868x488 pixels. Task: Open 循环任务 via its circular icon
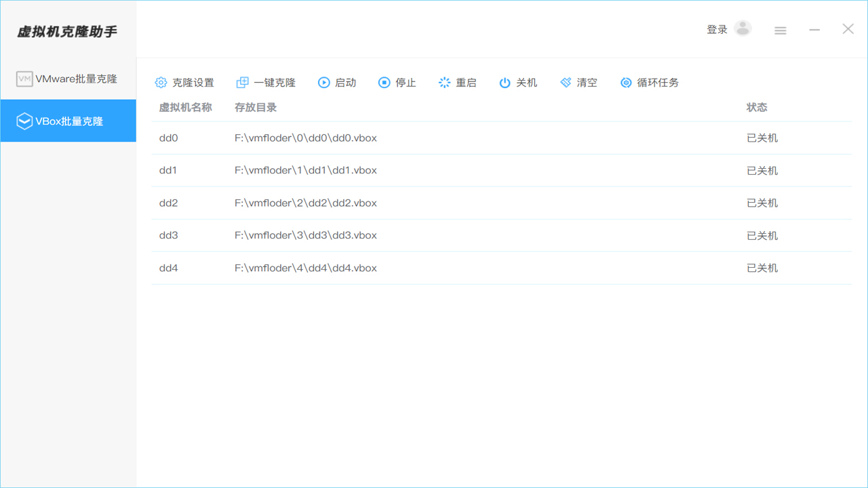[626, 82]
